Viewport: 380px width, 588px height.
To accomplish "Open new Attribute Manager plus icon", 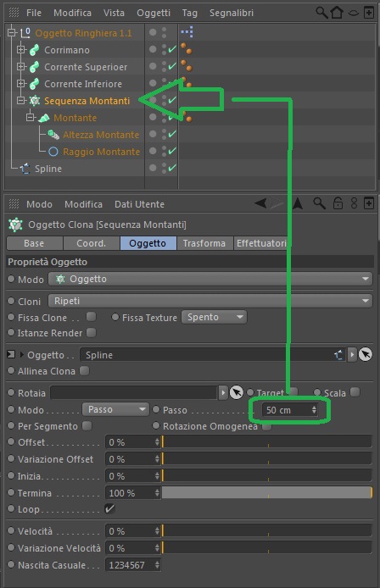I will 369,203.
